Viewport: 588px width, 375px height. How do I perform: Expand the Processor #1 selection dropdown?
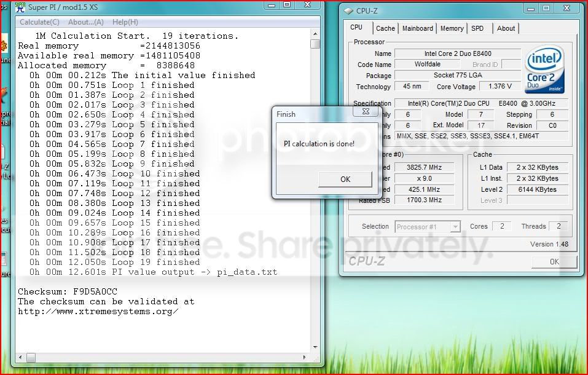[x=455, y=227]
